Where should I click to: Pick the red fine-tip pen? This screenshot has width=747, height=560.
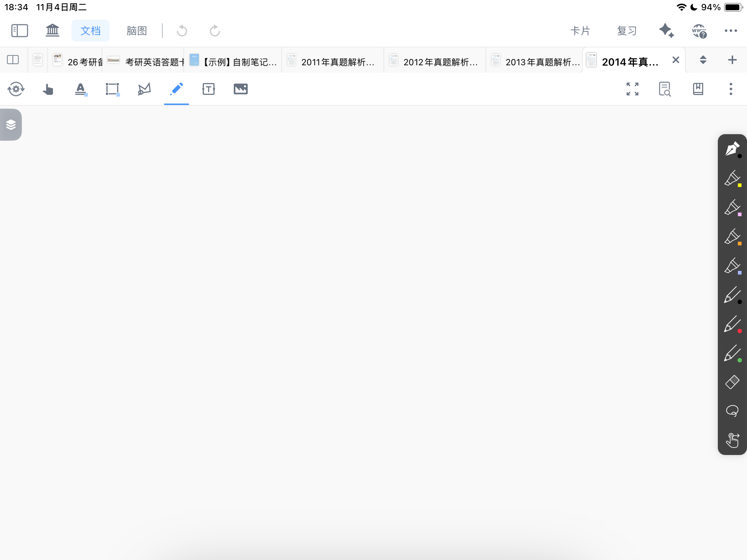[732, 324]
